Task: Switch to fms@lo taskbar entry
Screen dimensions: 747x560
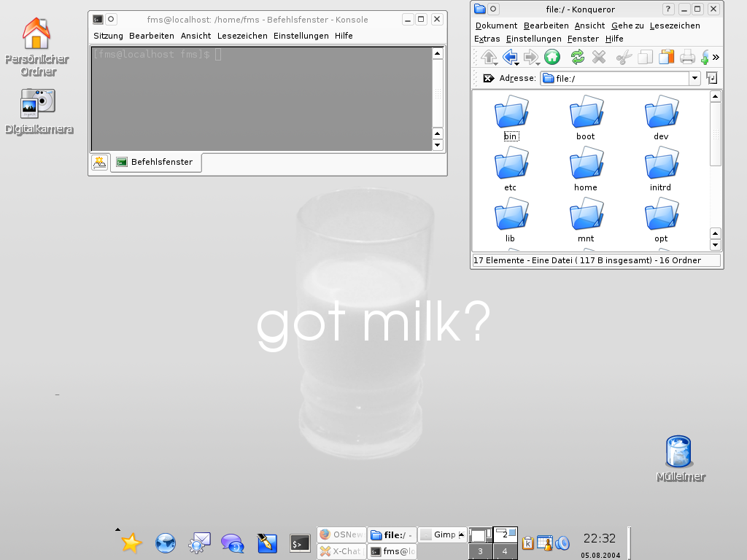Action: click(392, 551)
